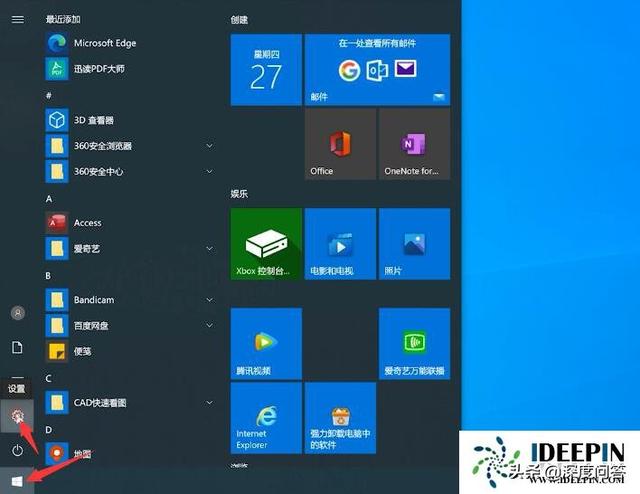Screen dimensions: 640x494
Task: Click the 360安全中心 folder icon
Action: 57,171
